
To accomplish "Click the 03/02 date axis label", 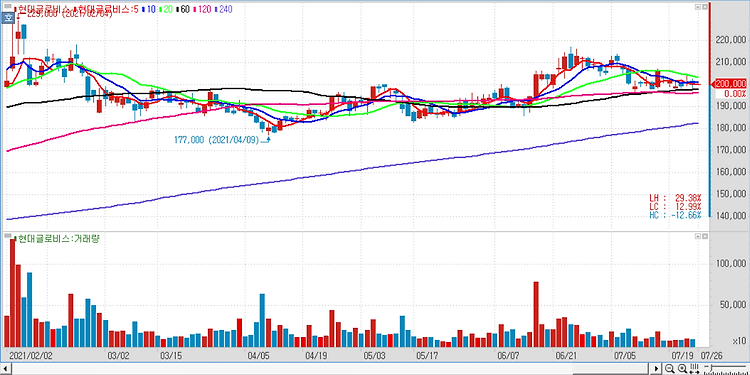I will coord(118,356).
